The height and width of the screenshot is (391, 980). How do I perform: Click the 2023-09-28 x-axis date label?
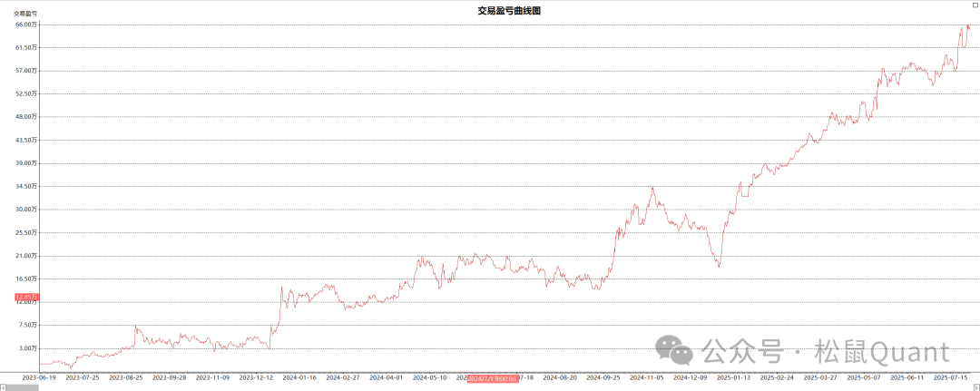point(170,377)
